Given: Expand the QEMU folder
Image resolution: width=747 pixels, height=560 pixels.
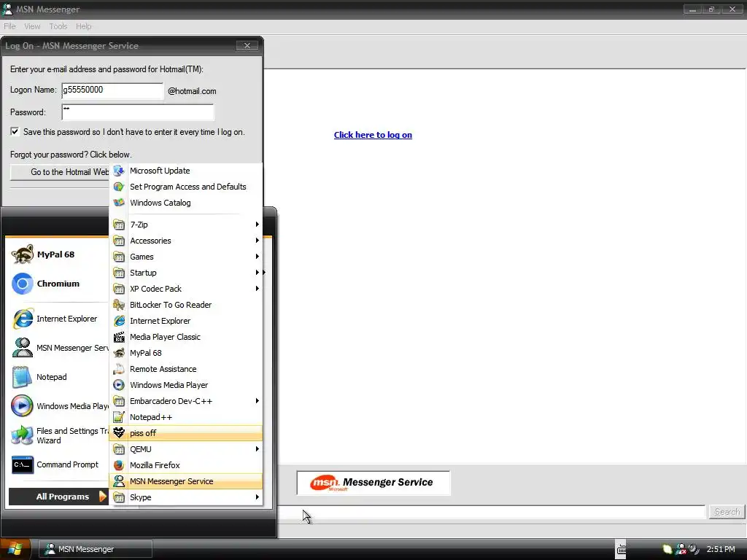Looking at the screenshot, I should [x=186, y=449].
